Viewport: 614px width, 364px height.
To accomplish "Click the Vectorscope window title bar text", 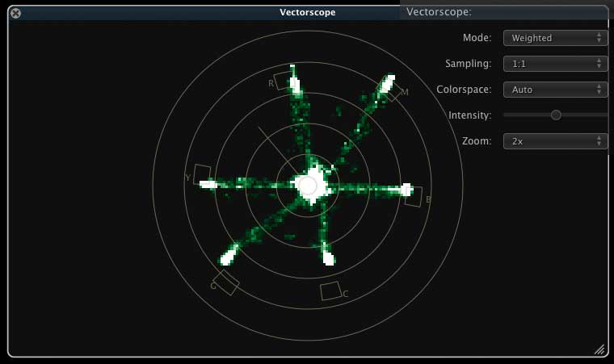I will click(x=307, y=12).
